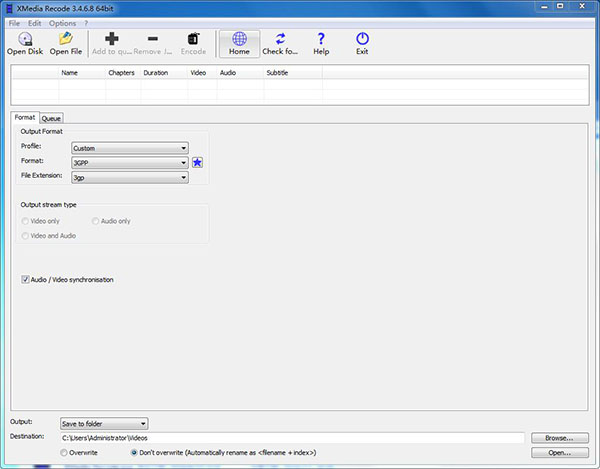Switch to the Queue tab
This screenshot has height=469, width=600.
(x=51, y=118)
